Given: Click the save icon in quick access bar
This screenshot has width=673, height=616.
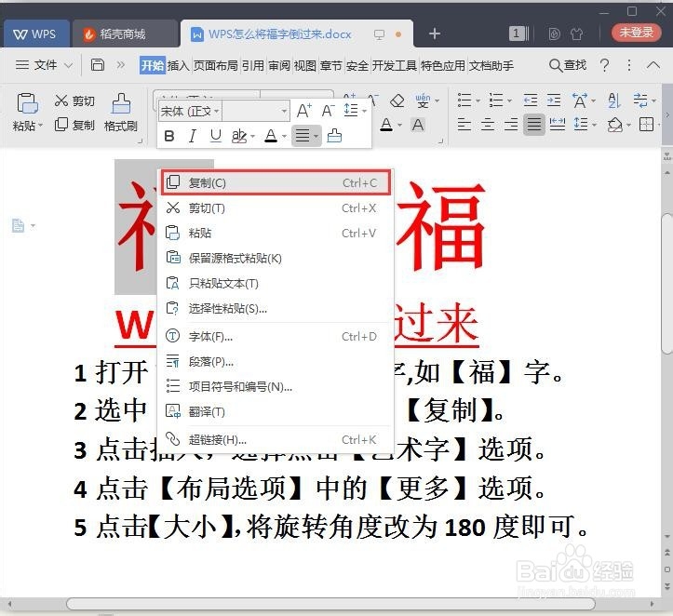Looking at the screenshot, I should [x=98, y=65].
